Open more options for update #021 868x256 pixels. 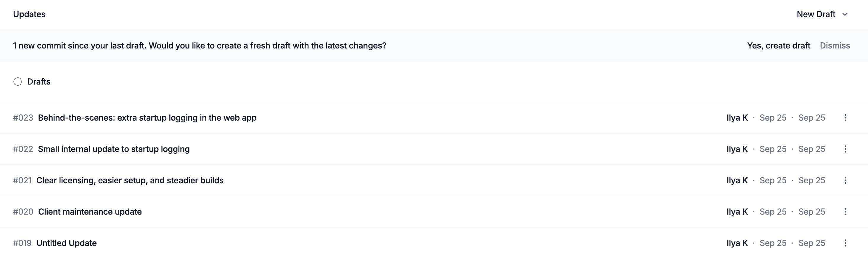845,180
